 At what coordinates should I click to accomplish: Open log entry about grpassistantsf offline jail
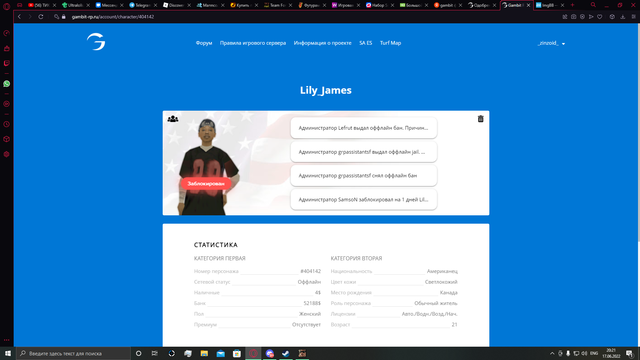pyautogui.click(x=364, y=152)
